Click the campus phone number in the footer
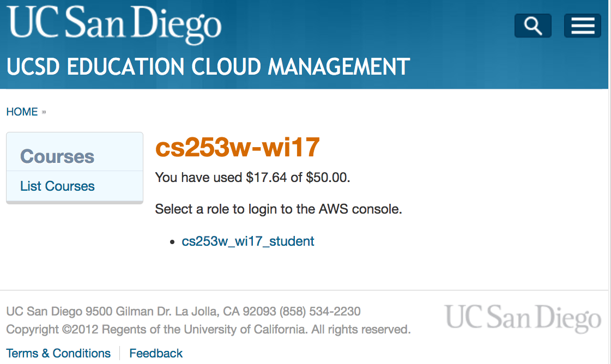The width and height of the screenshot is (611, 364). [x=319, y=311]
